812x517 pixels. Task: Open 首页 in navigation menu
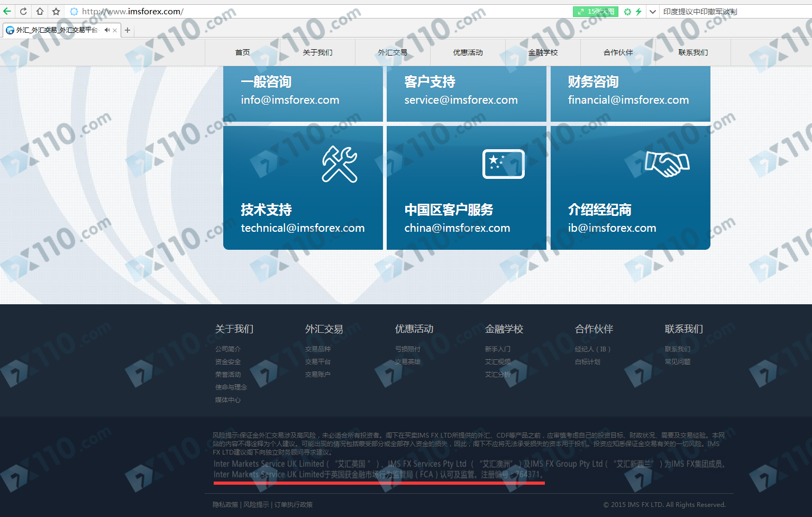coord(243,52)
